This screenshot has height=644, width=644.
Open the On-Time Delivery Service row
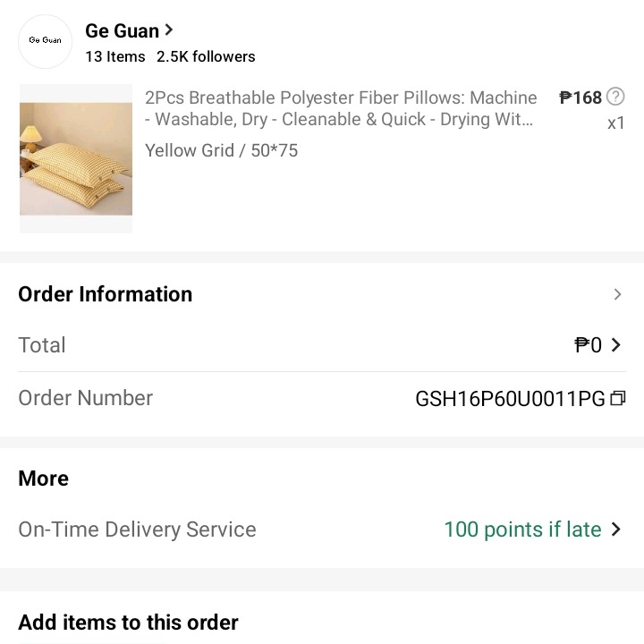tap(137, 530)
